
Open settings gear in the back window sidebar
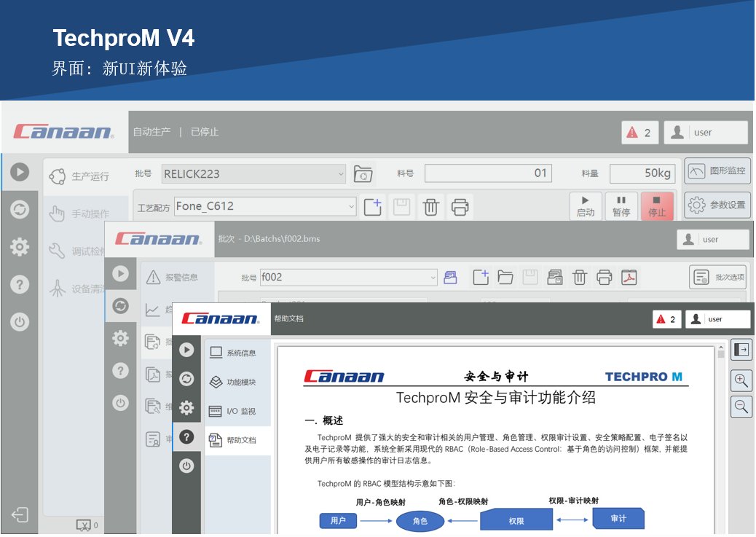[x=20, y=247]
